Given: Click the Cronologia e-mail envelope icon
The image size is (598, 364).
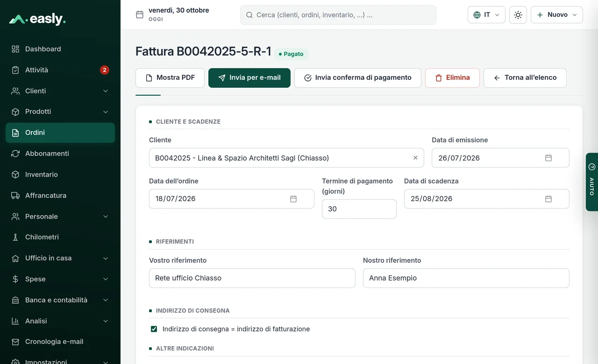Looking at the screenshot, I should click(15, 342).
